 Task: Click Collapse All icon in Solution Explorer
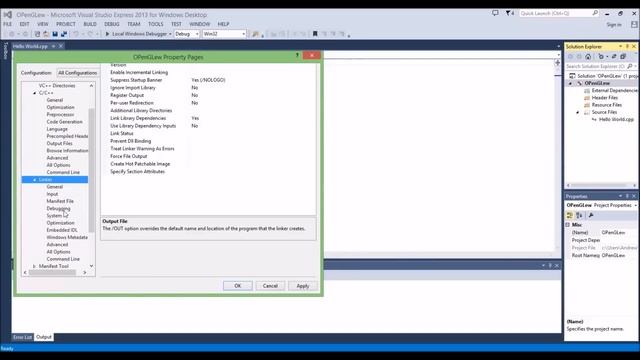(x=623, y=57)
